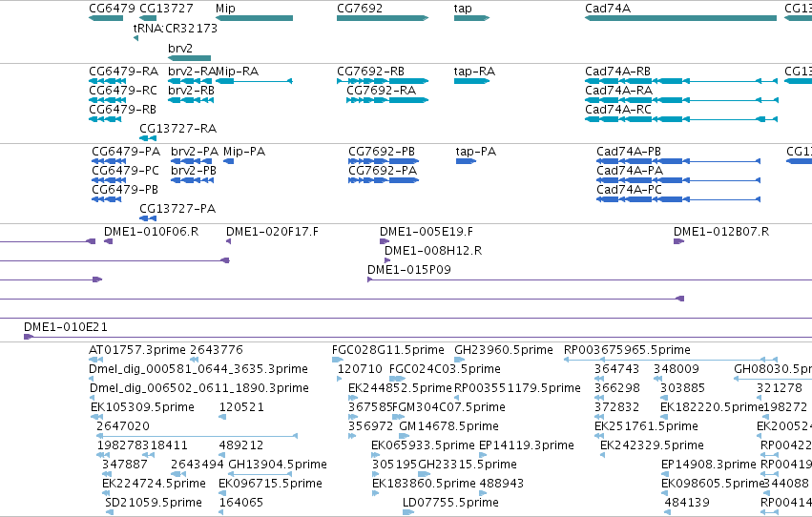Click clone end DME1-010F06.R
The image size is (812, 517).
(x=108, y=241)
